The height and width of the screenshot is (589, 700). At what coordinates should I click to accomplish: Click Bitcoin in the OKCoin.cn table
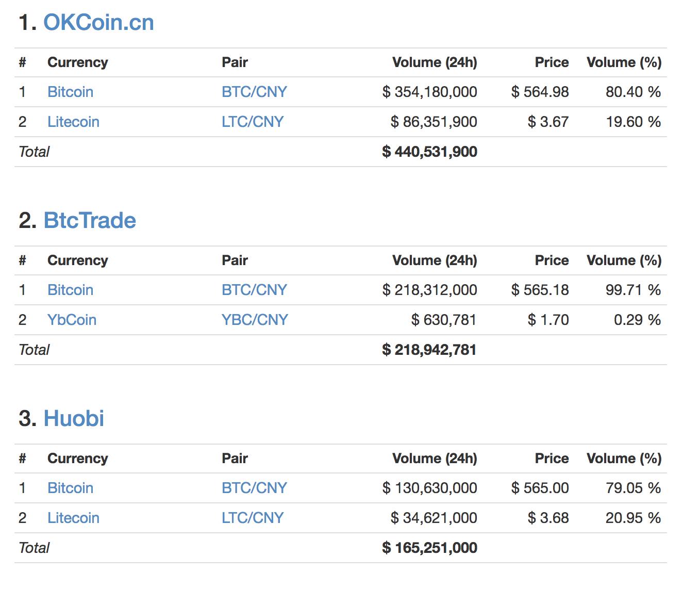[x=70, y=92]
